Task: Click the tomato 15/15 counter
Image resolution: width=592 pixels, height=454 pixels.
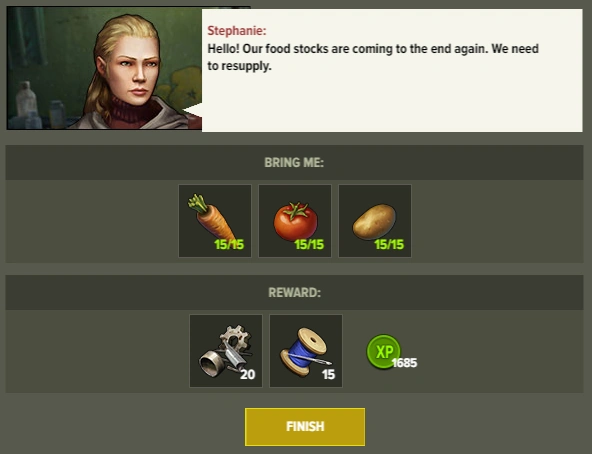Action: [309, 245]
